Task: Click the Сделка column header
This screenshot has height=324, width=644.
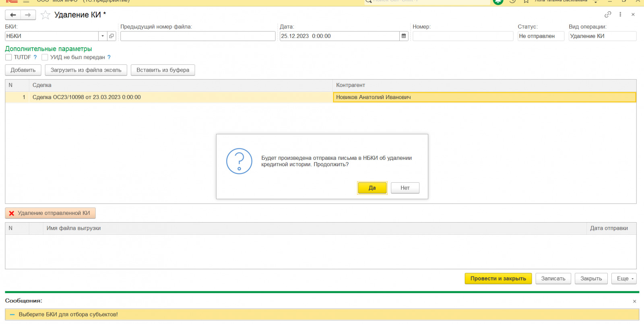Action: (181, 85)
